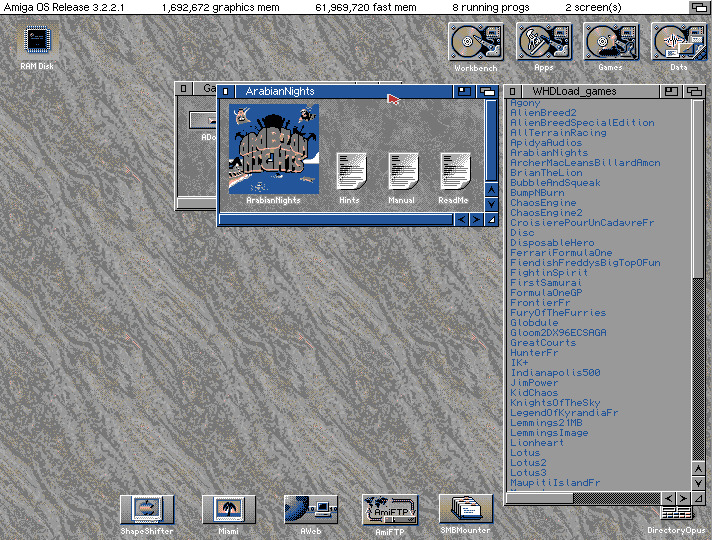This screenshot has width=712, height=540.
Task: Click ArabianNights window zoom gadget
Action: (464, 91)
